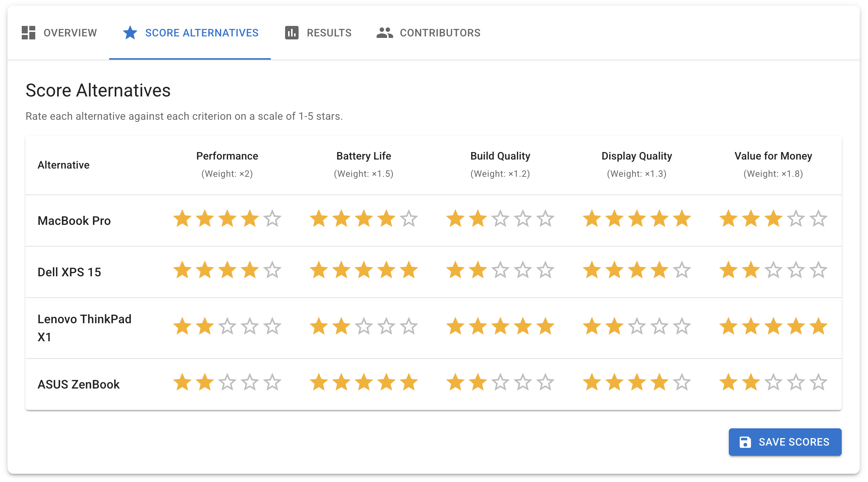Click the people icon on the Contributors tab
This screenshot has width=868, height=482.
point(384,33)
